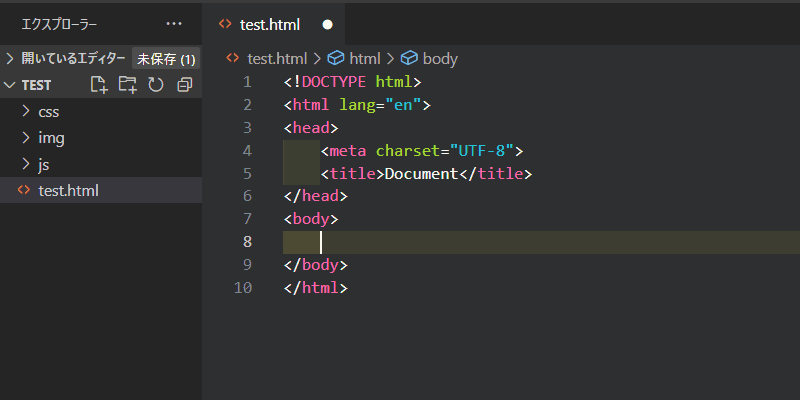Image resolution: width=800 pixels, height=400 pixels.
Task: Click the lang attribute on line 2
Action: (358, 105)
